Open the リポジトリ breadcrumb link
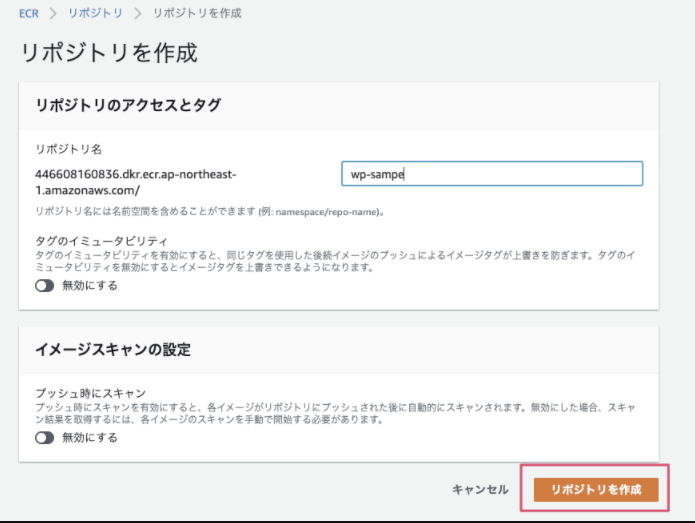 point(96,14)
